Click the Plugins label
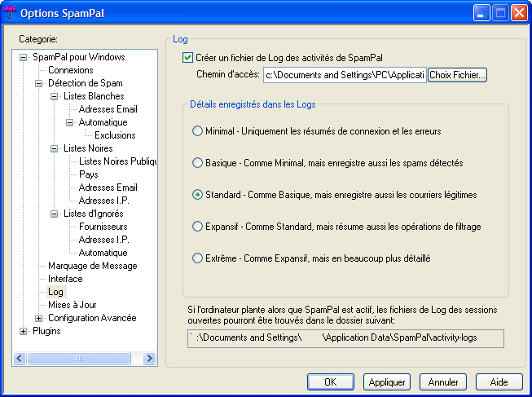 coord(46,331)
